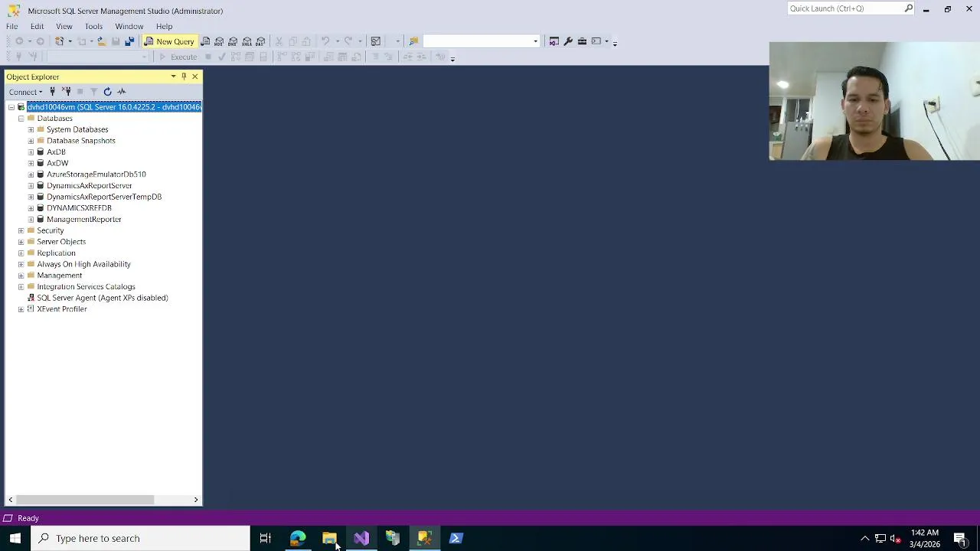Open the Help menu
Viewport: 980px width, 551px height.
[164, 26]
